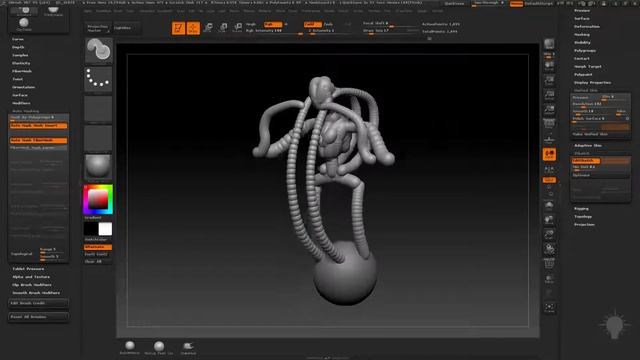The width and height of the screenshot is (640, 360).
Task: Expand the Rigging section
Action: click(581, 209)
